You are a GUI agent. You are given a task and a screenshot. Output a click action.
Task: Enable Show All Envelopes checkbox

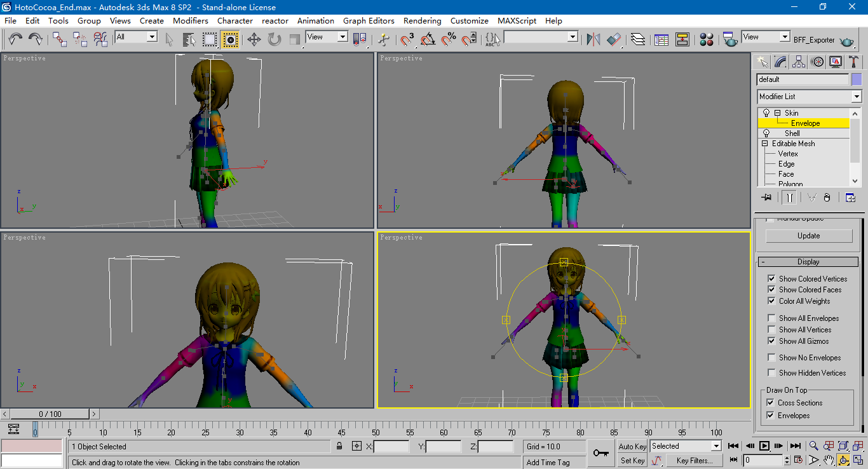click(x=771, y=318)
